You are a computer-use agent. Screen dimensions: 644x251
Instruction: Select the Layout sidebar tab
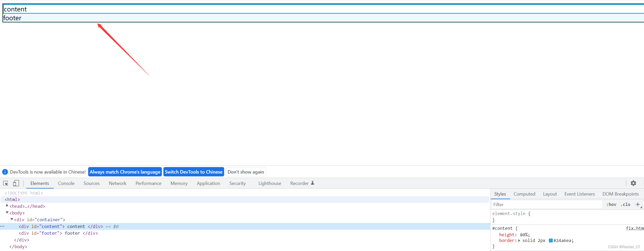pos(550,194)
